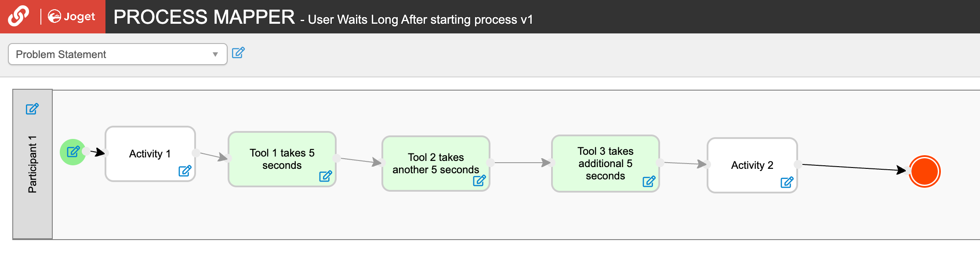Edit Tool 2 takes another 5 seconds
Viewport: 980px width, 255px height.
(x=479, y=180)
